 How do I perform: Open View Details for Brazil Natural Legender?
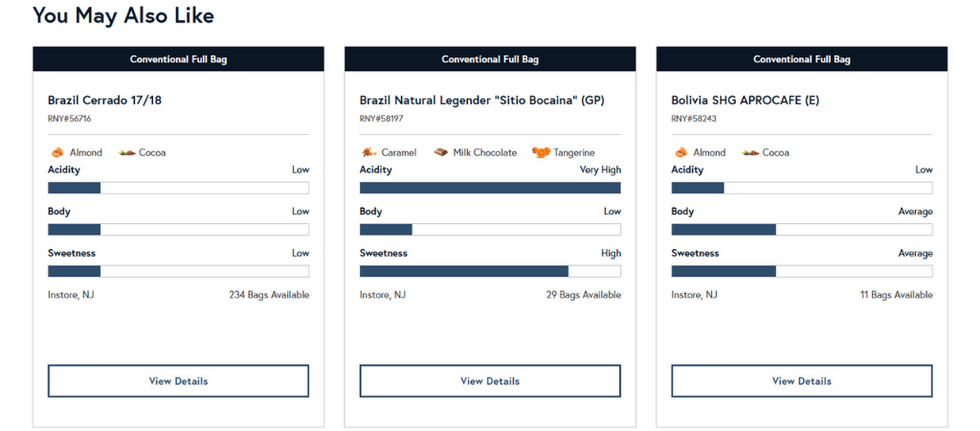(490, 381)
